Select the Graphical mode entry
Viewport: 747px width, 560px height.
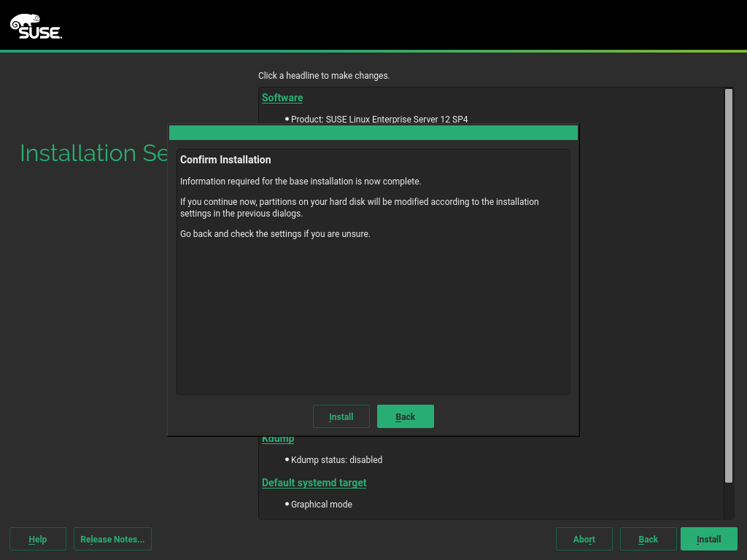[321, 504]
